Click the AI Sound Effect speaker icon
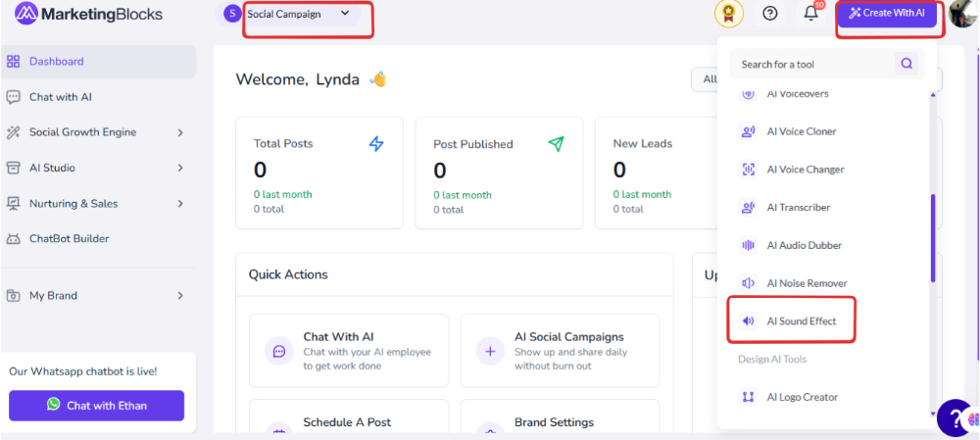Viewport: 980px width, 440px height. (748, 320)
